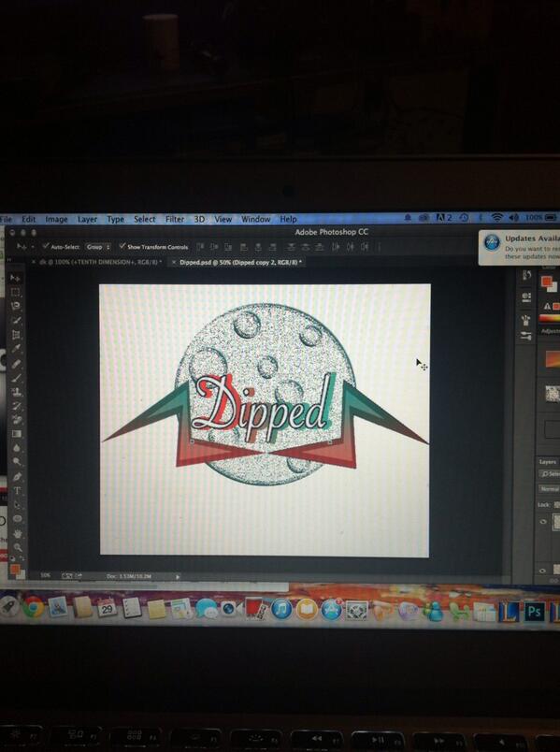Click the volume icon in the menu bar
The width and height of the screenshot is (560, 752).
[513, 218]
